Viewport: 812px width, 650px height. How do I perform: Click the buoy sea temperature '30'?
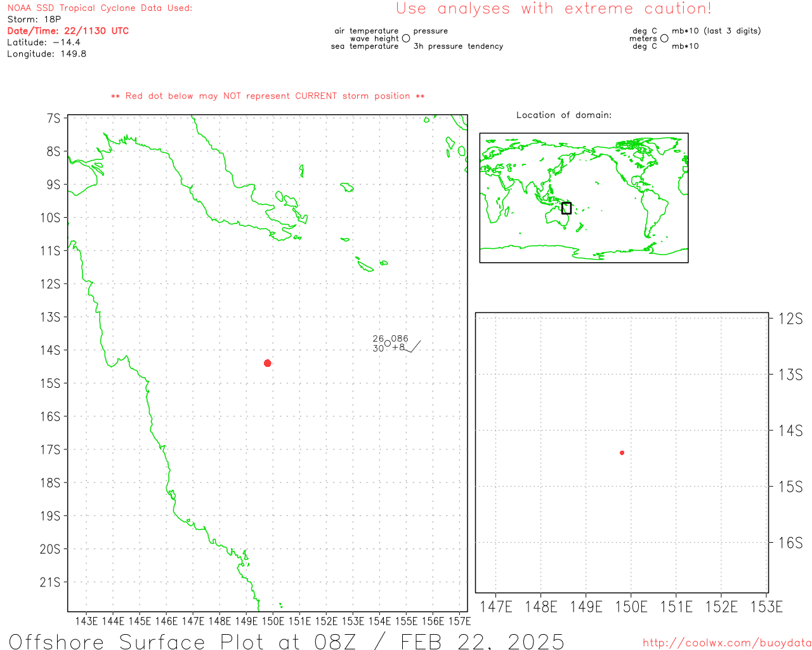[x=378, y=348]
